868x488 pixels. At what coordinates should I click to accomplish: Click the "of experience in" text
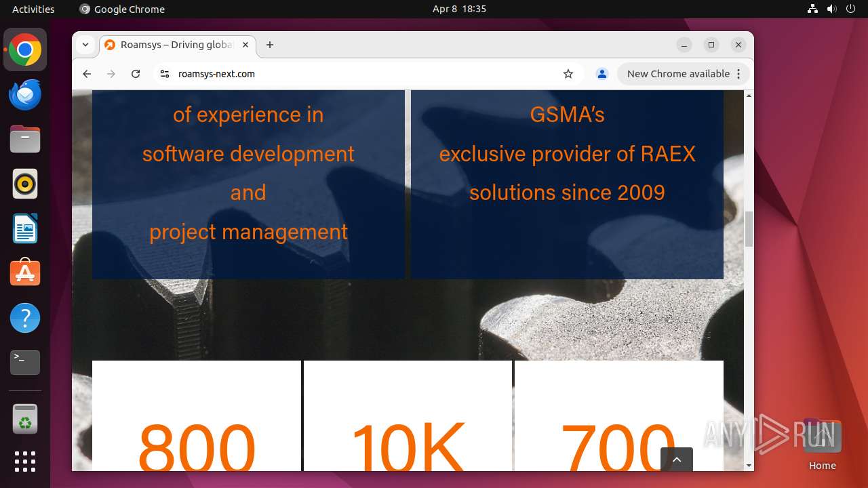[248, 115]
